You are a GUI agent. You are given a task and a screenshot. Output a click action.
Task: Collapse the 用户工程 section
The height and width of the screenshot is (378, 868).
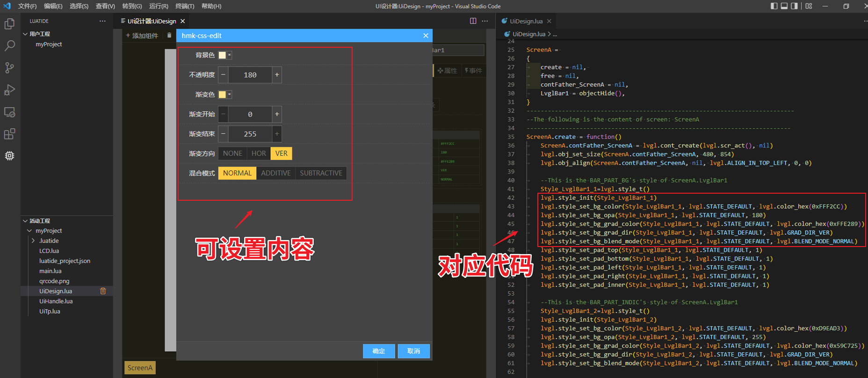25,34
